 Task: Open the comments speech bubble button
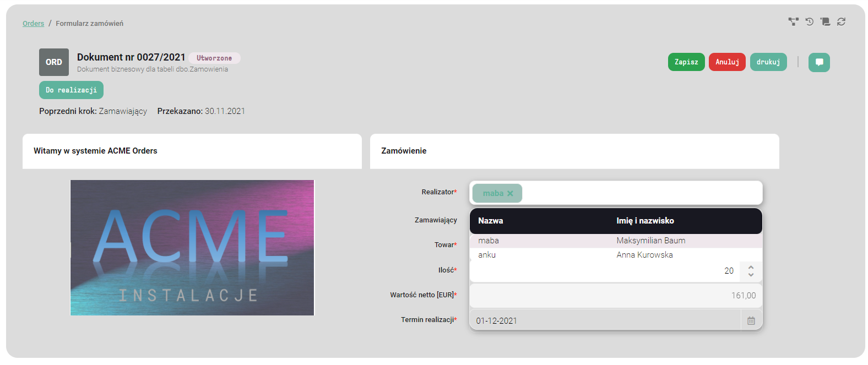[819, 62]
